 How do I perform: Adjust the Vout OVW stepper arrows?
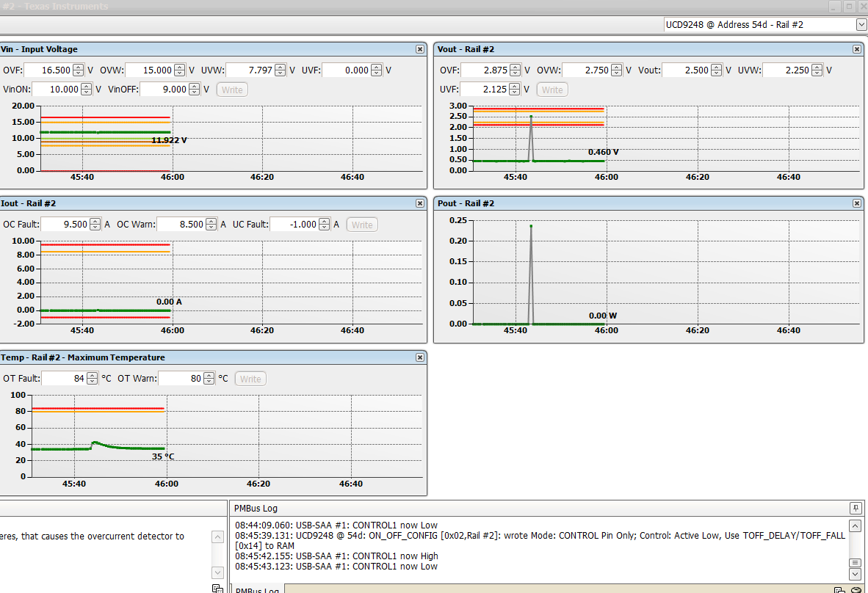click(617, 70)
